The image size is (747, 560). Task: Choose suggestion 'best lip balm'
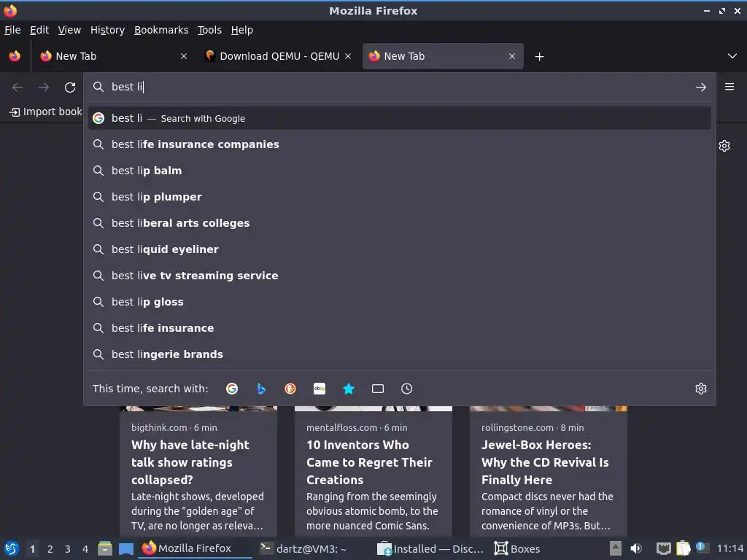click(x=399, y=171)
